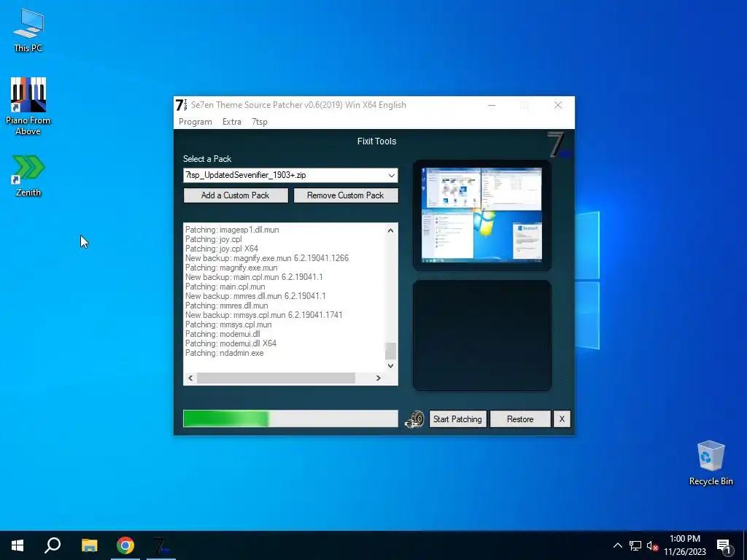Click the log line 'Patching: ndadmin.exe'
The height and width of the screenshot is (560, 747).
tap(225, 353)
